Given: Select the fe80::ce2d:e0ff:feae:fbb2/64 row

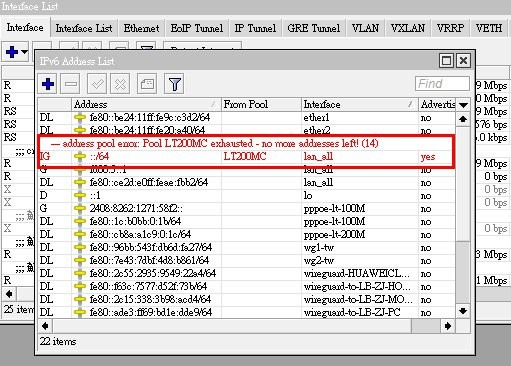Looking at the screenshot, I should (x=246, y=182).
